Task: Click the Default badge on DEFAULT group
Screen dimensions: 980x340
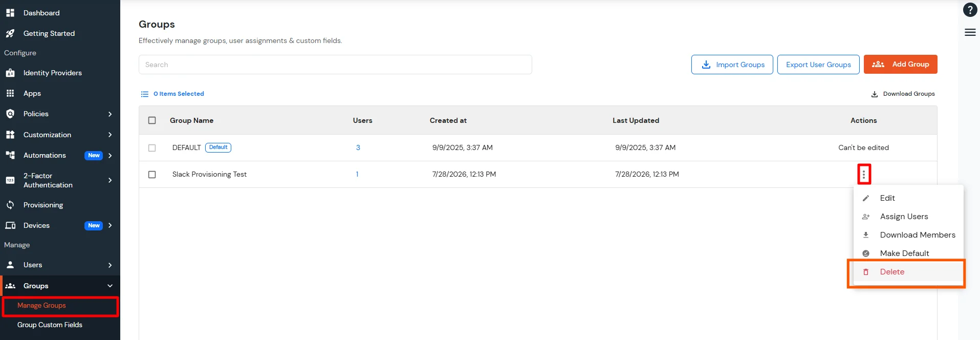Action: click(x=218, y=147)
